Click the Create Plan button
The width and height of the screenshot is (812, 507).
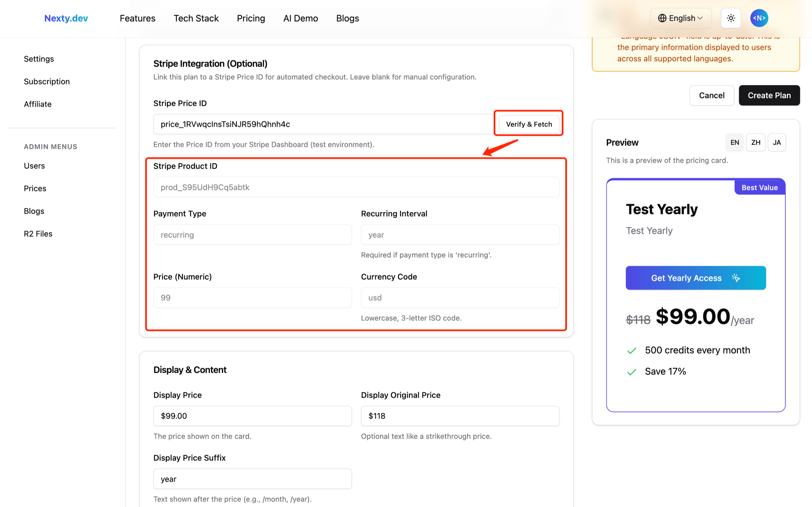769,95
